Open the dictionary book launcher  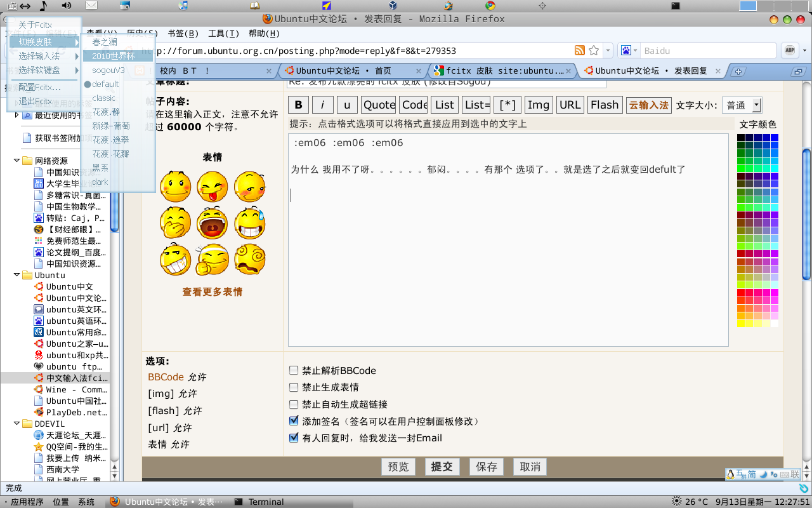coord(254,6)
